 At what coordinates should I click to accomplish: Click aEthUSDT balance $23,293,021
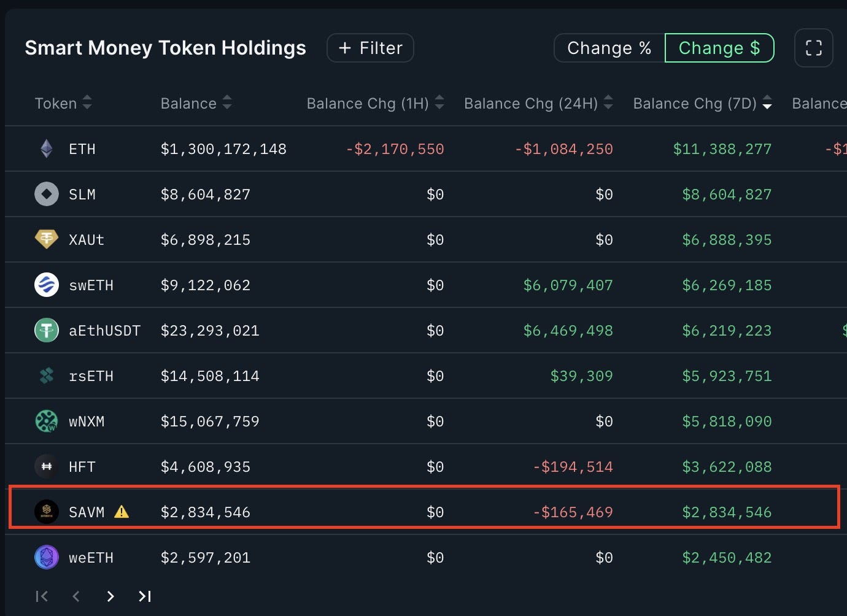click(210, 331)
